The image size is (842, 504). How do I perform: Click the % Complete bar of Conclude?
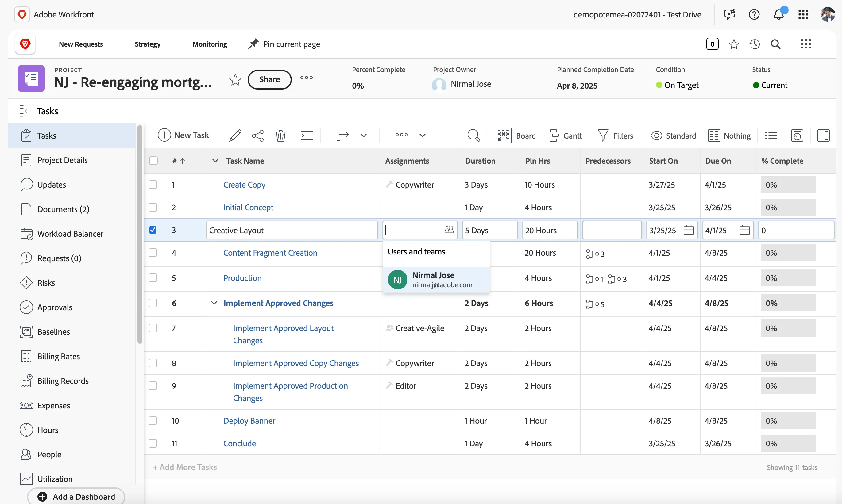(788, 443)
